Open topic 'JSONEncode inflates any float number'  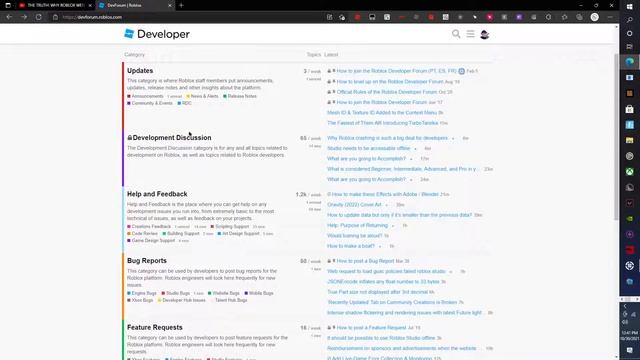pyautogui.click(x=383, y=282)
